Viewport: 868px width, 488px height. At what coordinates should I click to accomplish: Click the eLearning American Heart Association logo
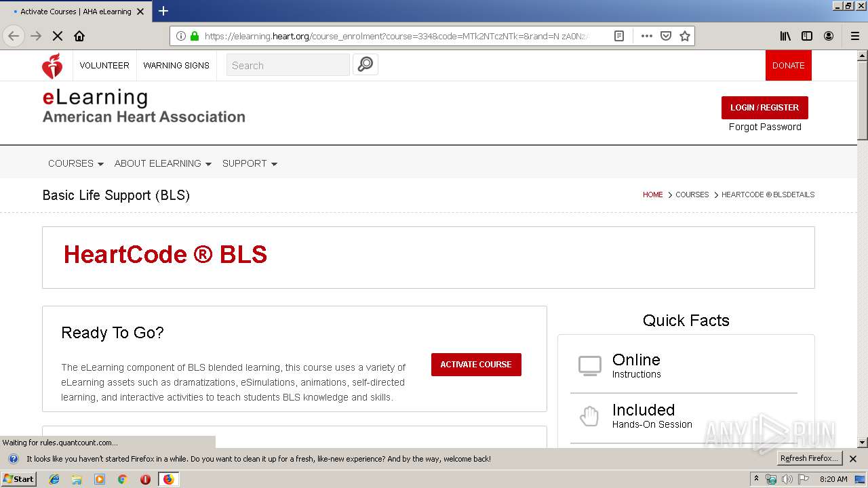(144, 106)
